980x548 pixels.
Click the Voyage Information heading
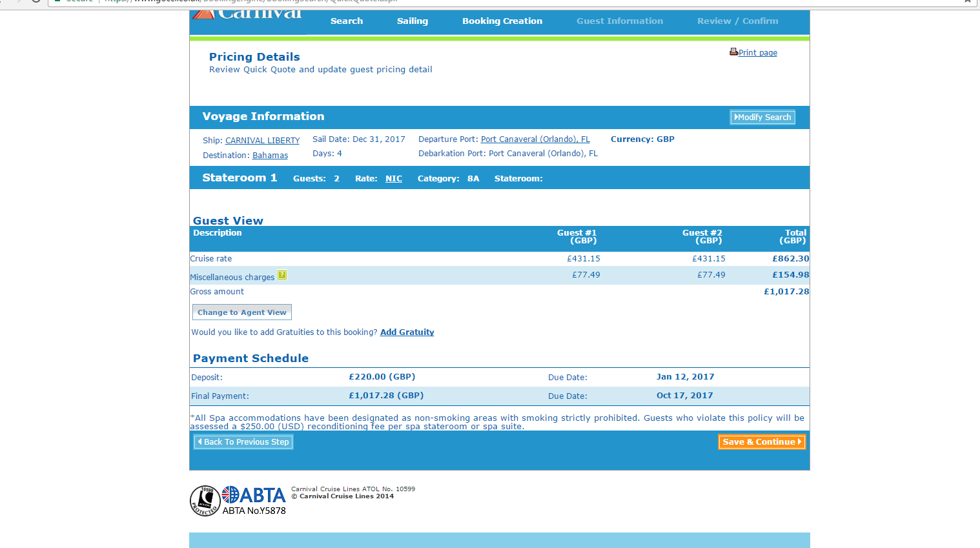tap(263, 116)
